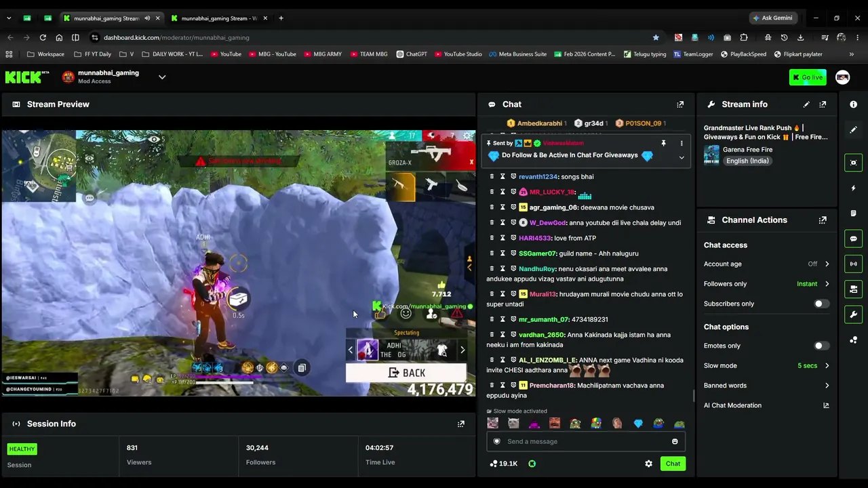Click the broadcast signal icon in the sidebar
The height and width of the screenshot is (488, 868).
point(853,264)
